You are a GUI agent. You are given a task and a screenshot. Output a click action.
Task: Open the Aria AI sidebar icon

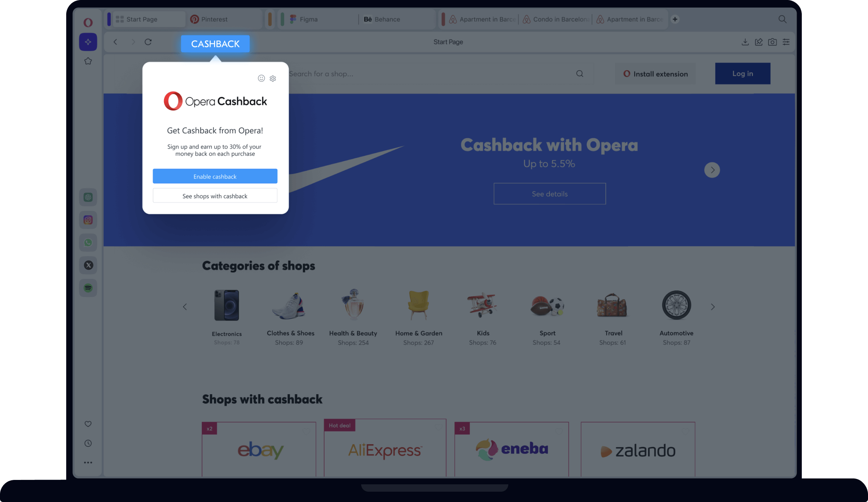[x=88, y=42]
